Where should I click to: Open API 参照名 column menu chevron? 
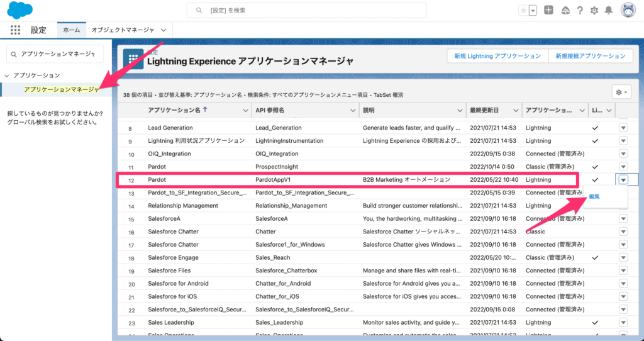tap(353, 111)
